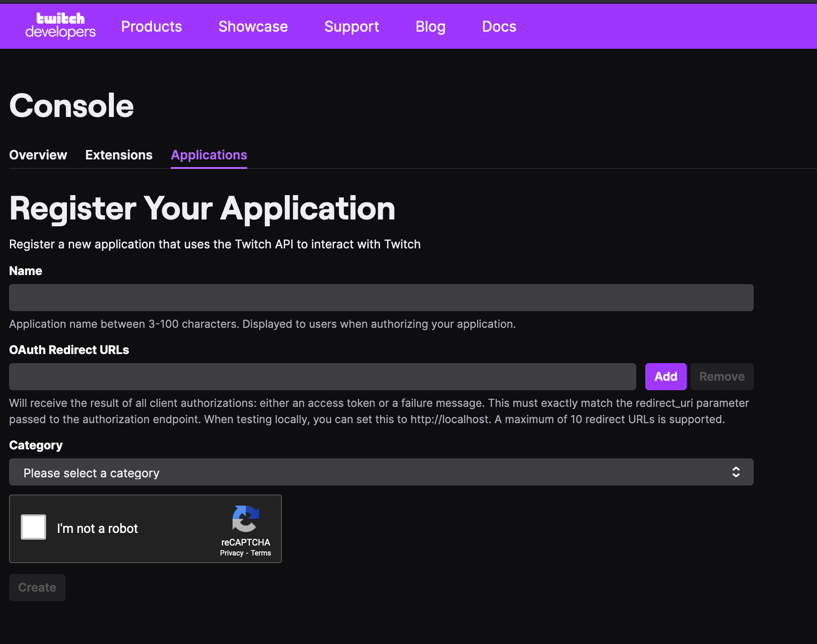
Task: Click the "Register a new application" description
Action: (215, 244)
